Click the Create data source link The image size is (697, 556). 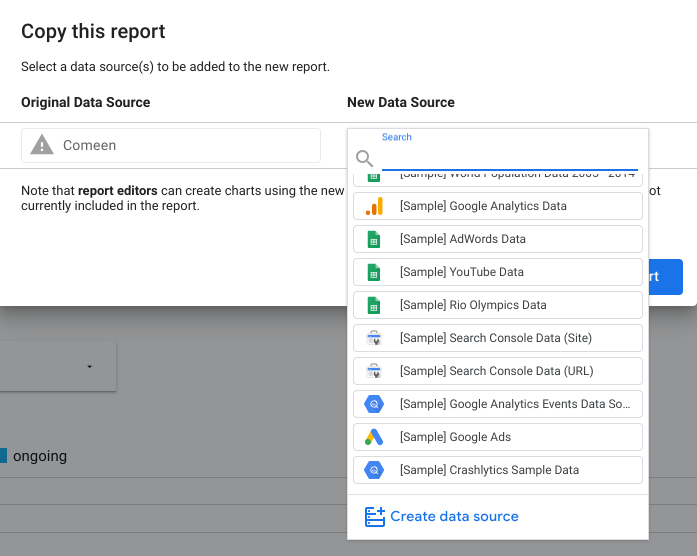(x=454, y=516)
